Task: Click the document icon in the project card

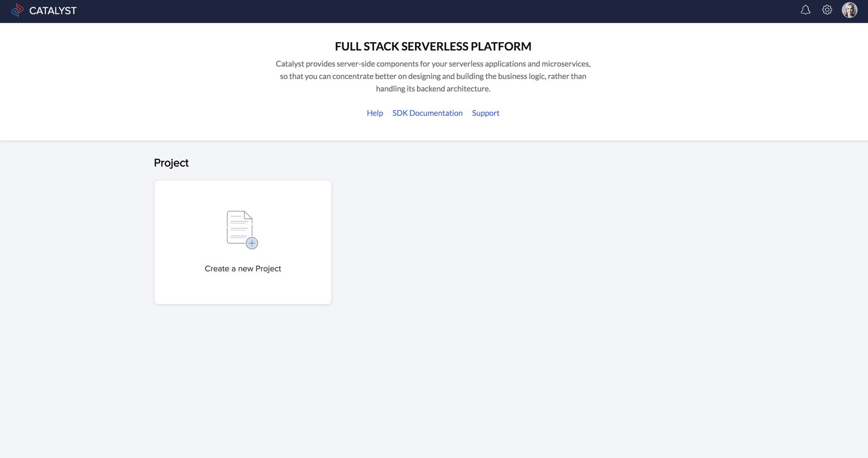Action: [239, 227]
